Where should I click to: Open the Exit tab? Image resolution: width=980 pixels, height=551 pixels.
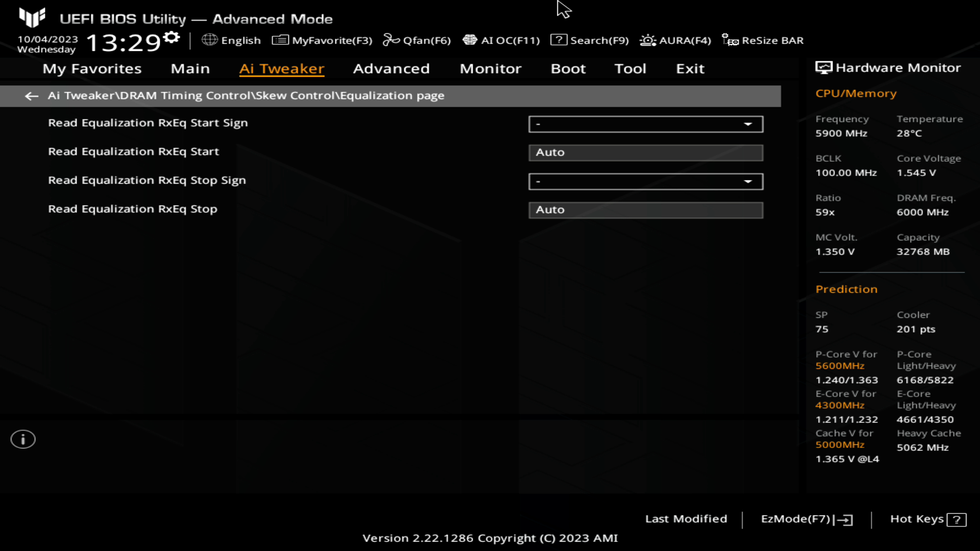click(x=690, y=69)
